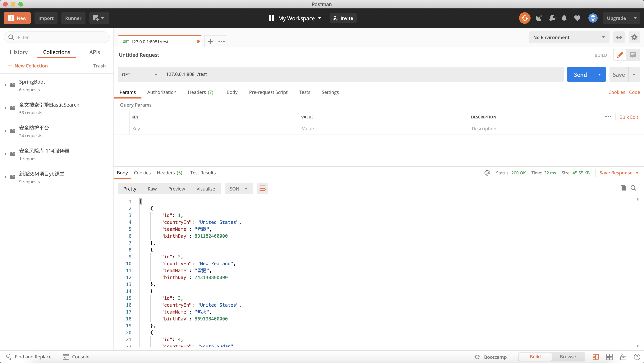
Task: Open the response Test Results tab
Action: tap(203, 173)
